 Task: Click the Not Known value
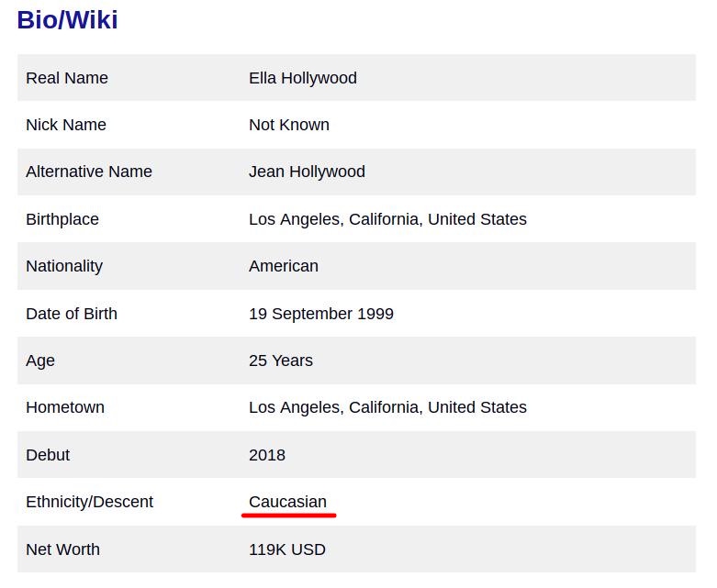point(289,125)
